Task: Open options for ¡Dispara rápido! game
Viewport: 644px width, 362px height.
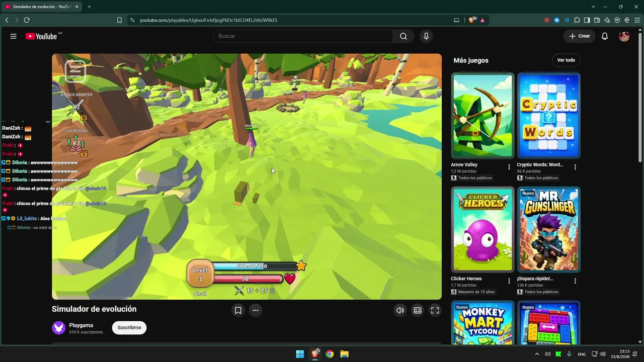Action: point(575,281)
